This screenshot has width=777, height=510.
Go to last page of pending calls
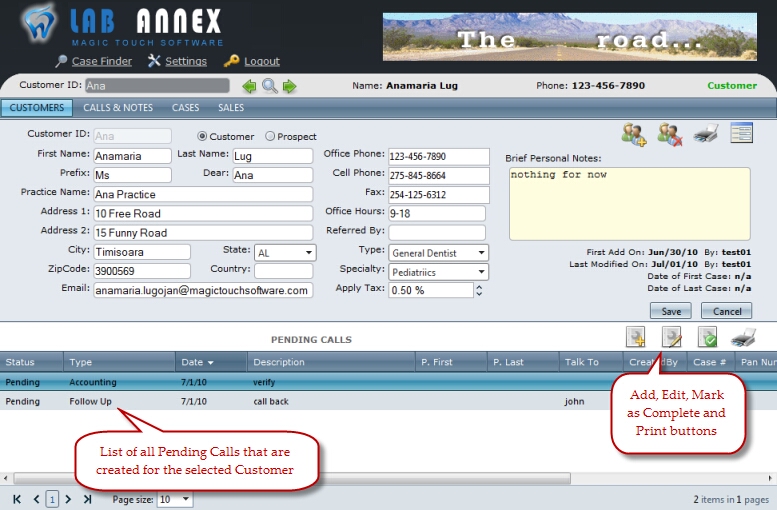pyautogui.click(x=88, y=499)
